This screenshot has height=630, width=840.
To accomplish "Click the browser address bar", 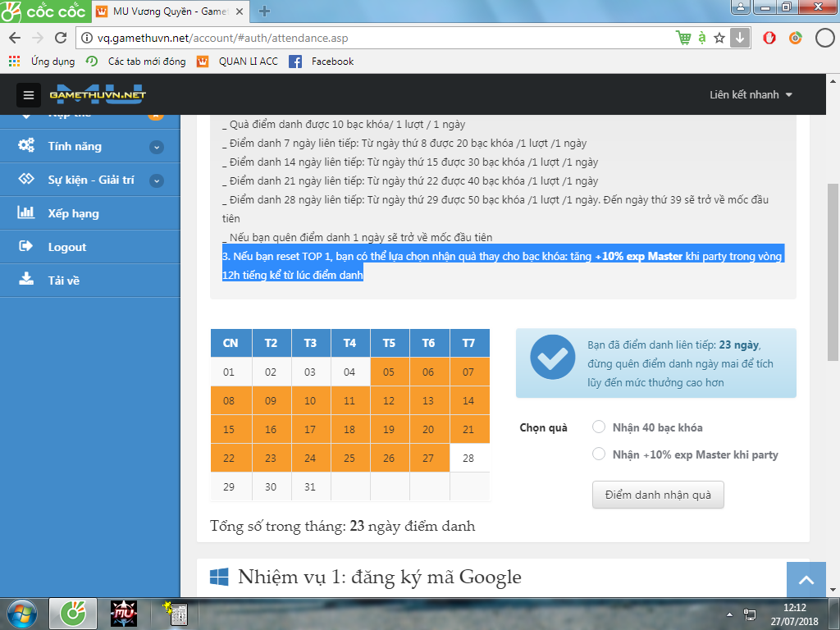I will click(x=369, y=38).
